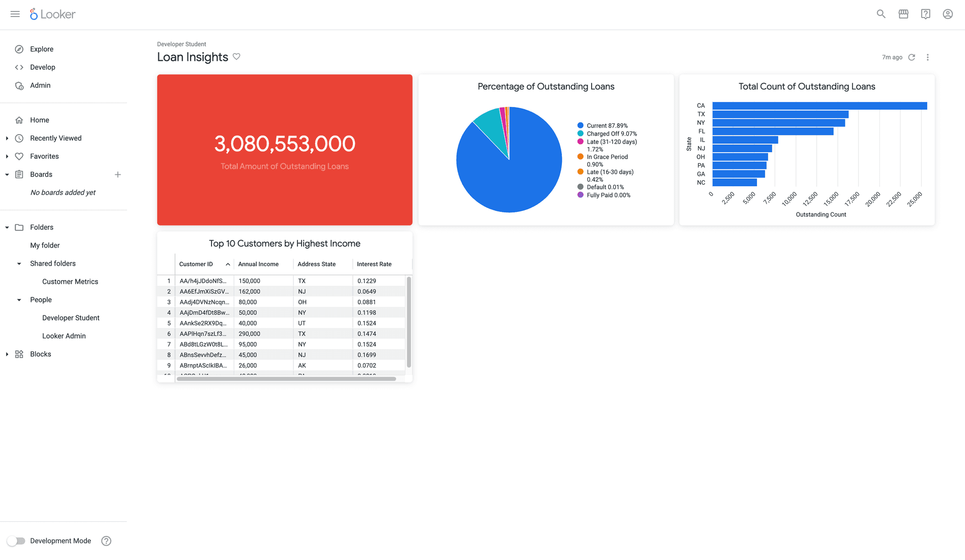965x560 pixels.
Task: Click the TX bar in the chart
Action: (x=781, y=114)
